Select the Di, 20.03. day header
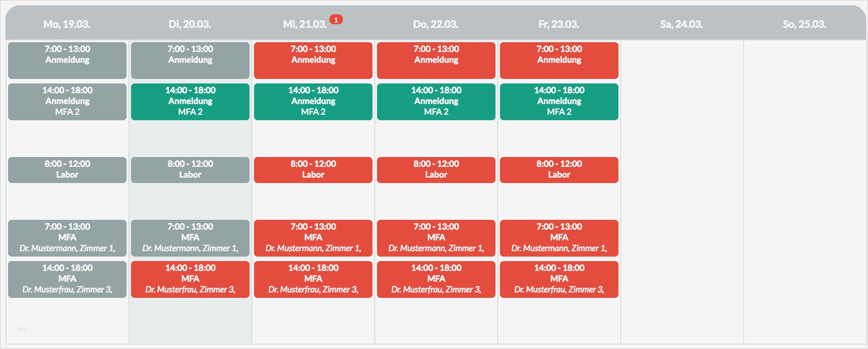 coord(190,24)
